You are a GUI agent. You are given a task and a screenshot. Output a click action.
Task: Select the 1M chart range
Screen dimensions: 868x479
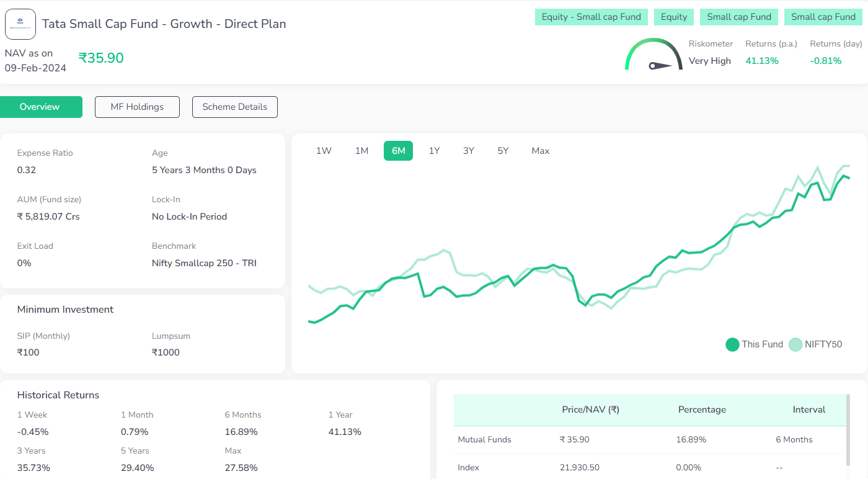click(361, 150)
